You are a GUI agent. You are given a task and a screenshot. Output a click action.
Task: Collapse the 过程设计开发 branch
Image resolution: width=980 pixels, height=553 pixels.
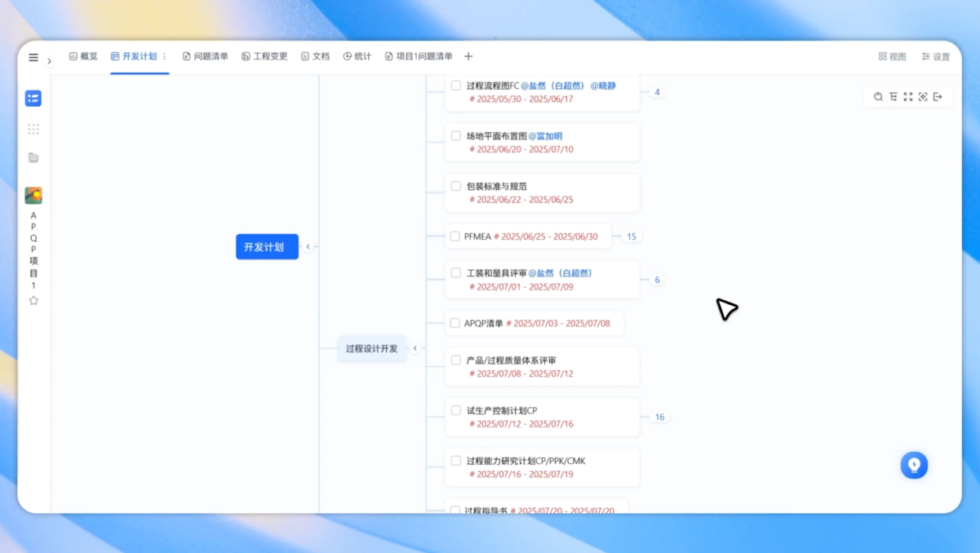pos(415,348)
